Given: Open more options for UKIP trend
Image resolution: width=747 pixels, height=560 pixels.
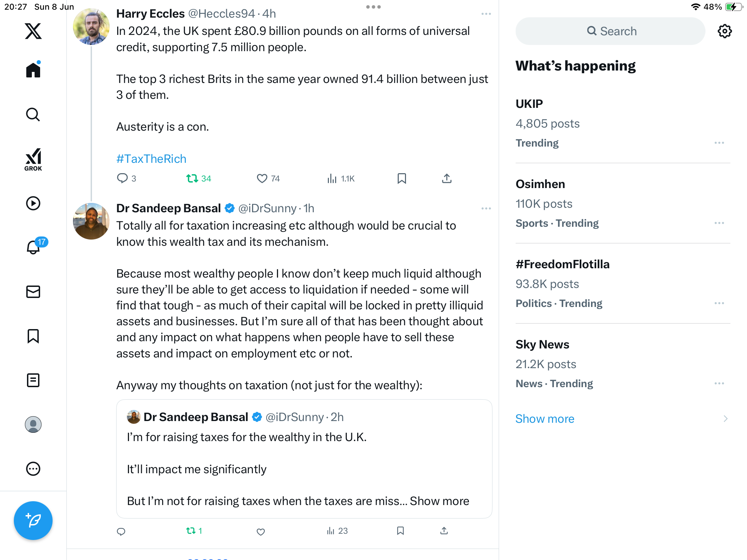Looking at the screenshot, I should (719, 143).
